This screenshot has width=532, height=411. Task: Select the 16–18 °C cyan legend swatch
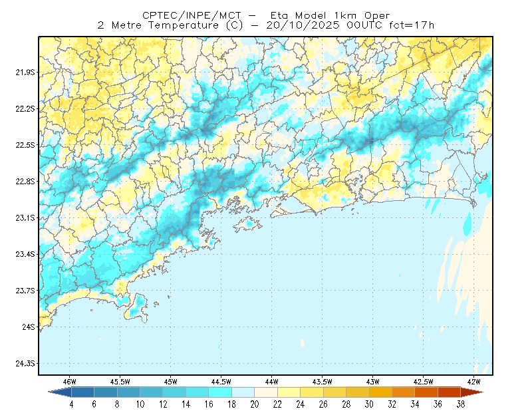(220, 392)
